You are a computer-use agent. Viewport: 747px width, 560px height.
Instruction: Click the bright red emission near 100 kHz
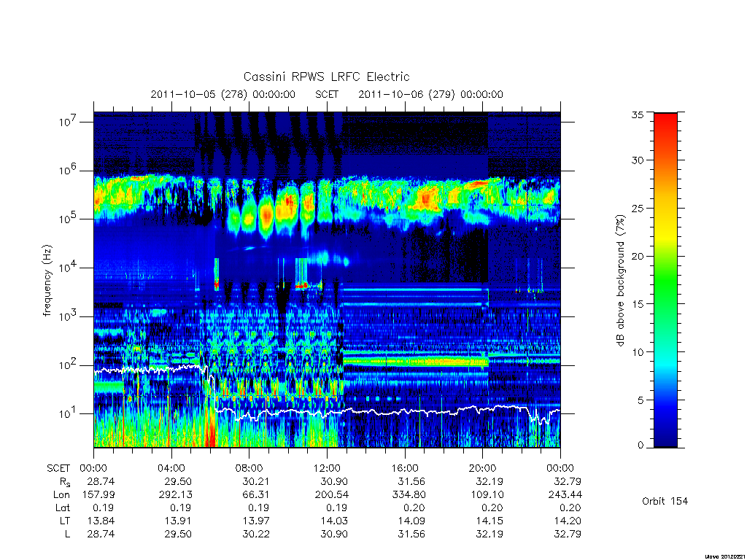click(x=267, y=215)
